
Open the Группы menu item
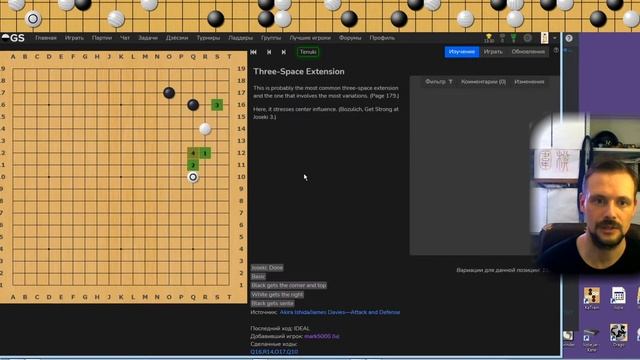click(x=271, y=38)
